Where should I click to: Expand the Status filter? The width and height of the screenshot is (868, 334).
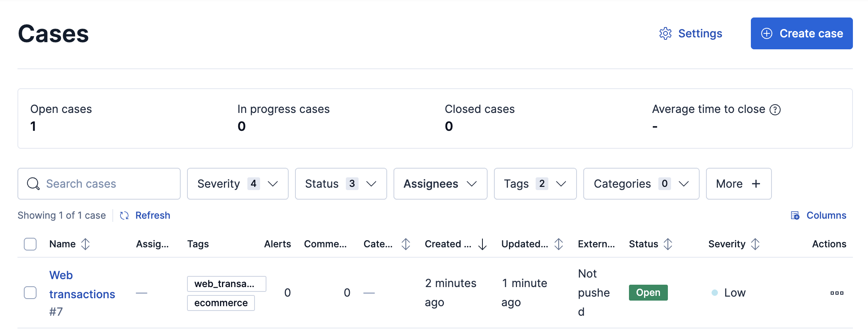340,184
